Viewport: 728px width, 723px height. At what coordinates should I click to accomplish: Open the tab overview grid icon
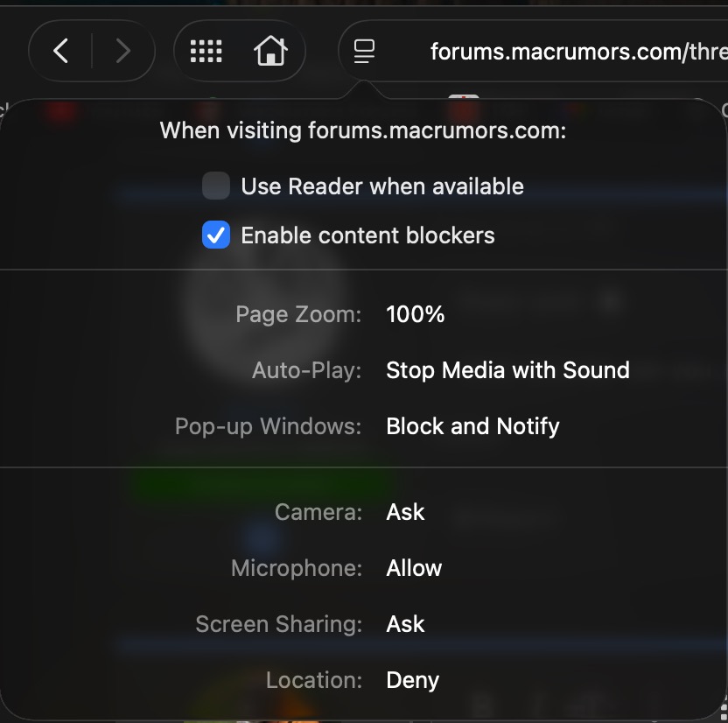[x=206, y=51]
